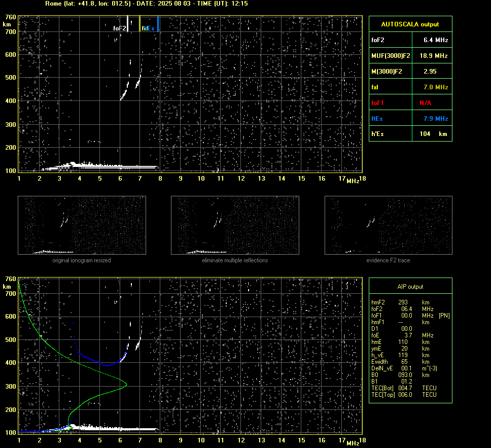Select the B1 value 01.2
The width and height of the screenshot is (491, 448).
[x=407, y=381]
